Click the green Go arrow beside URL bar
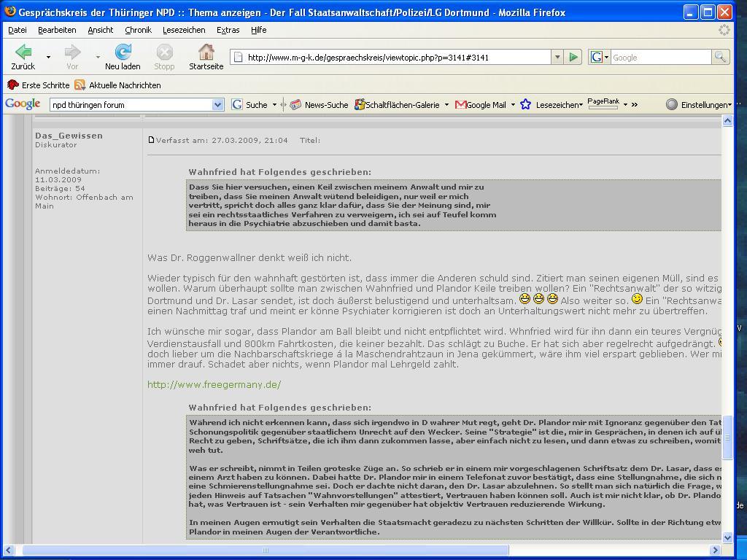This screenshot has height=560, width=747. [573, 57]
